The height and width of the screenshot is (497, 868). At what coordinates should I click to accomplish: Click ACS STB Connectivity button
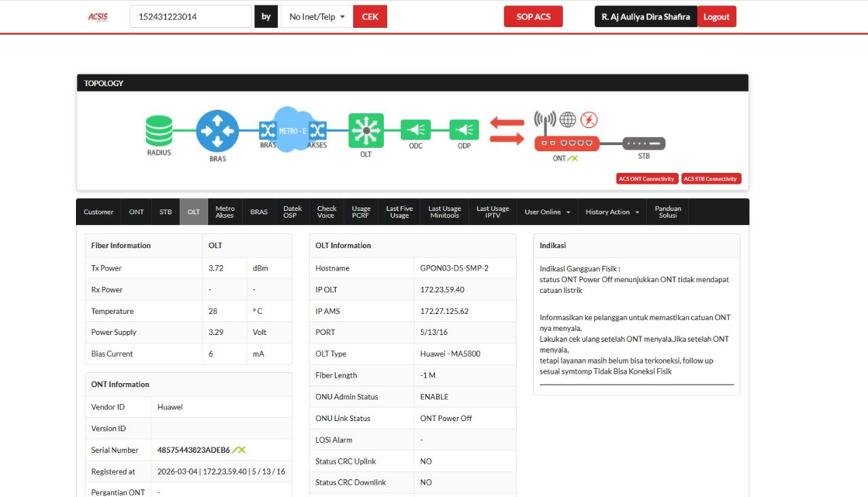coord(711,179)
